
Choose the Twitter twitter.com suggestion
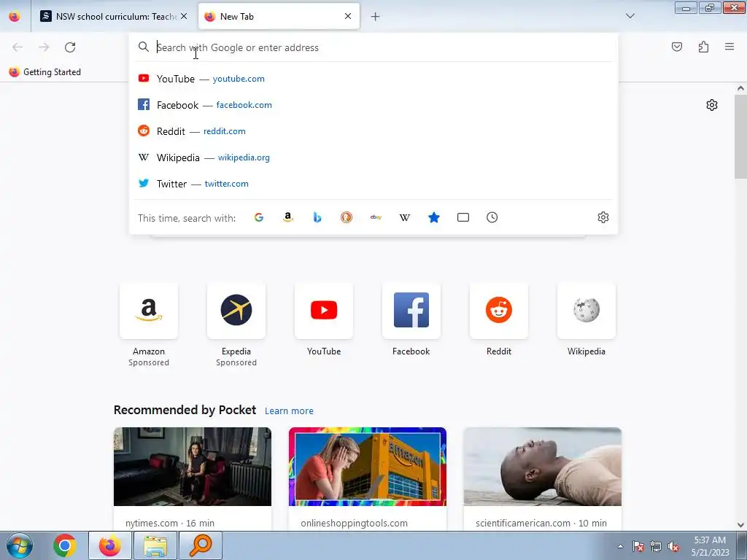[373, 183]
